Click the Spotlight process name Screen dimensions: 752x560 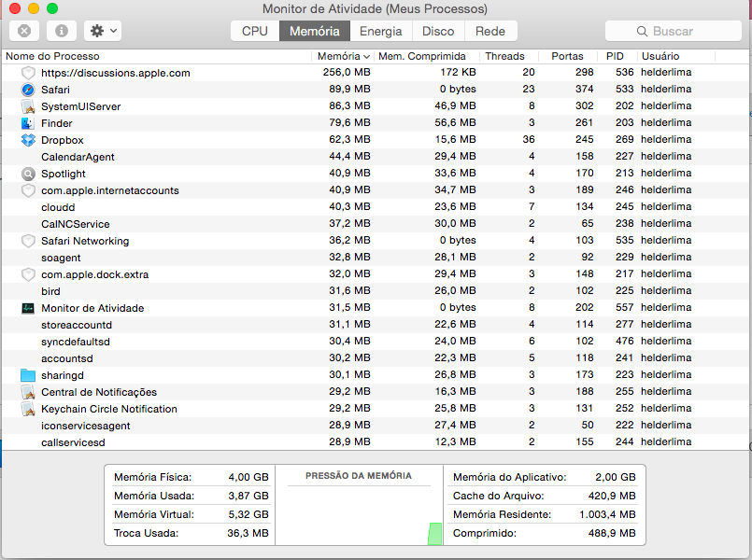64,174
